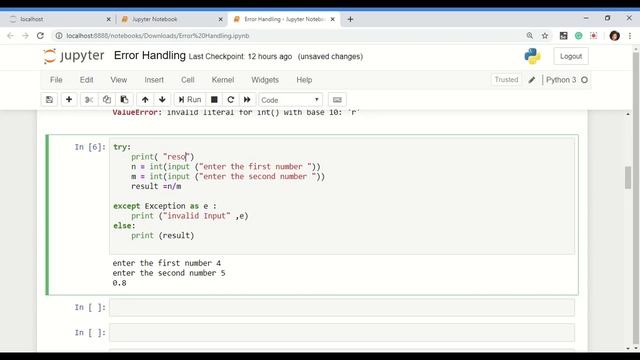Close the Jupyter Notebook browser tab
This screenshot has height=360, width=640.
pyautogui.click(x=220, y=19)
